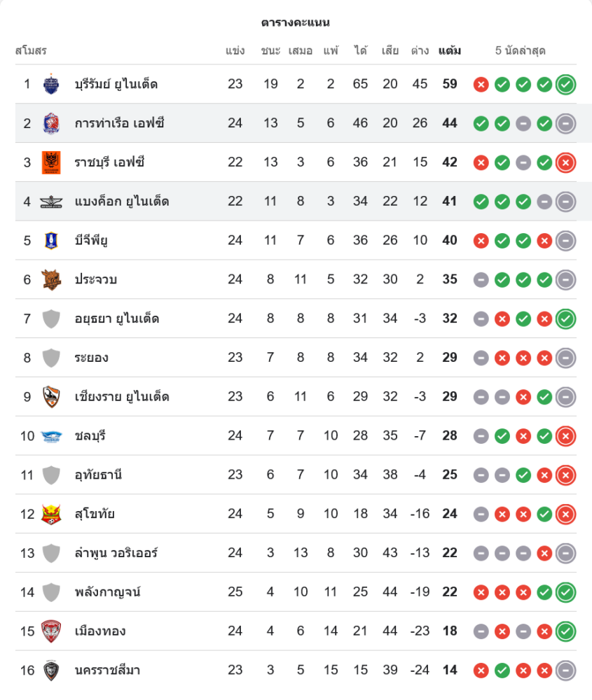Click the เมืองทอง club crest
This screenshot has height=700, width=592.
point(51,631)
